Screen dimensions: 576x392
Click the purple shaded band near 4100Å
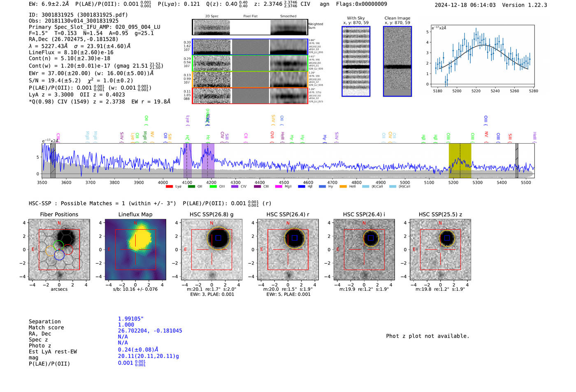[x=187, y=161]
